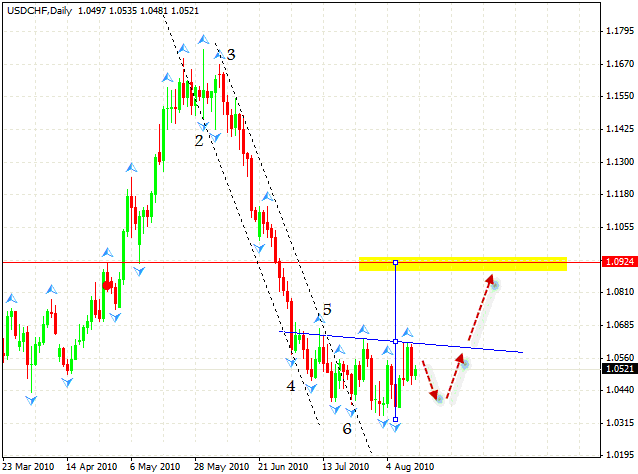Screen dimensions: 638x474
Task: Select the bottom handle of the blue vertical line
Action: click(x=395, y=419)
